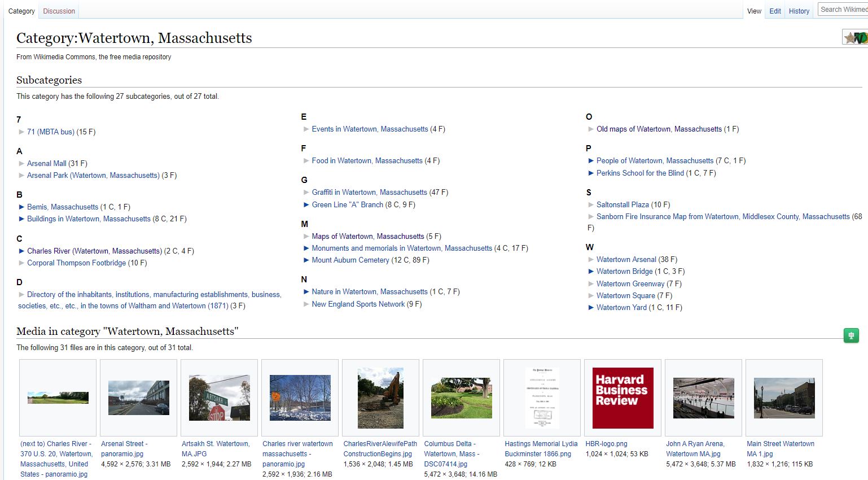The image size is (868, 480).
Task: Click the green slideshow icon near Media heading
Action: (851, 335)
